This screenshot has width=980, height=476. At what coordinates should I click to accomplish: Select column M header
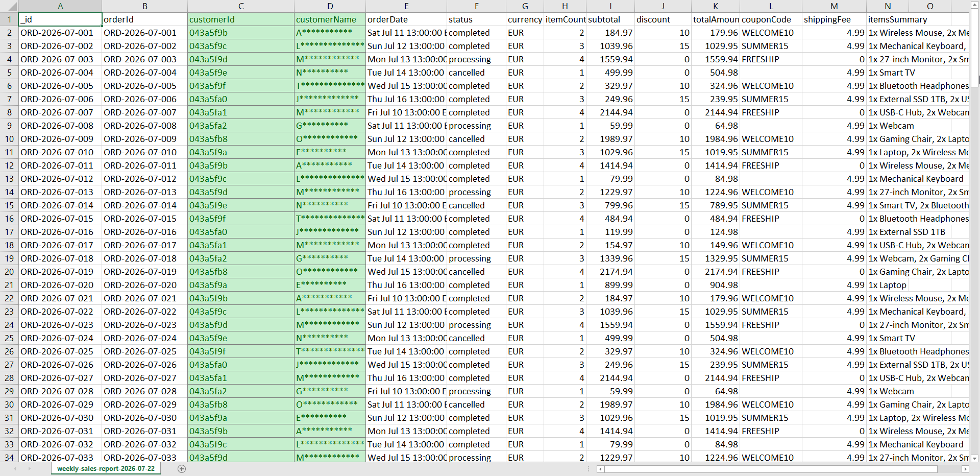coord(834,6)
